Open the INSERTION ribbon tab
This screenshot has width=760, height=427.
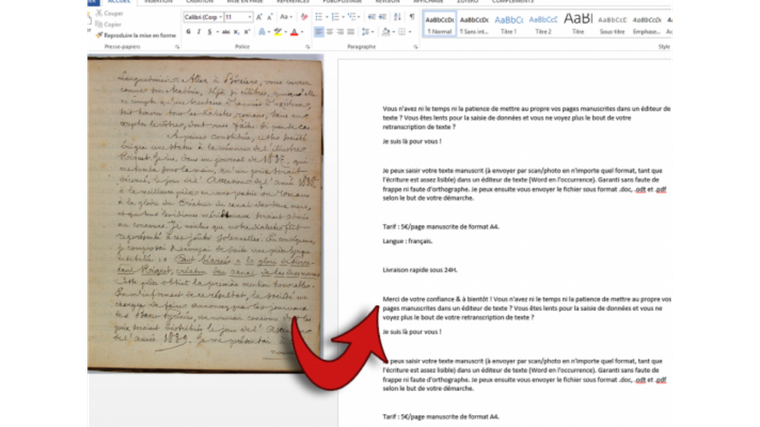click(157, 2)
